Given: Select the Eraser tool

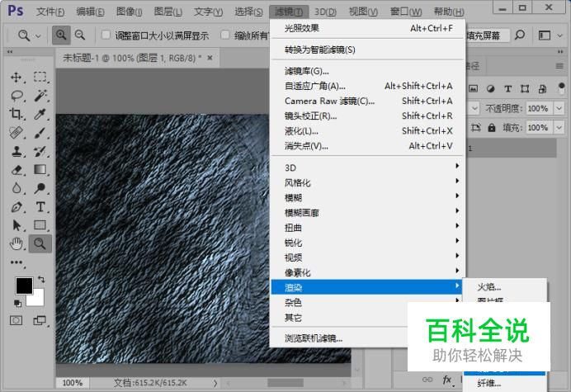Looking at the screenshot, I should pos(16,170).
